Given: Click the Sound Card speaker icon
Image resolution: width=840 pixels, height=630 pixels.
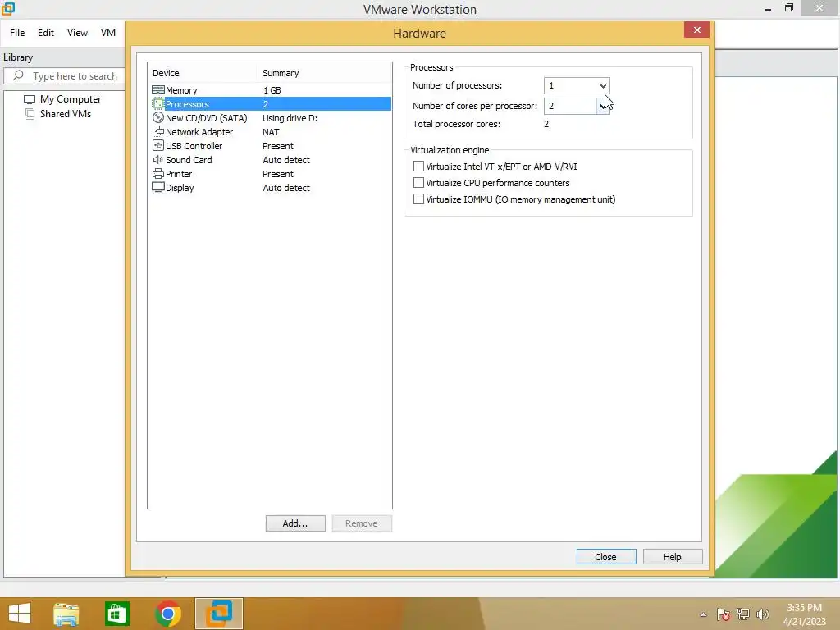Looking at the screenshot, I should (158, 160).
